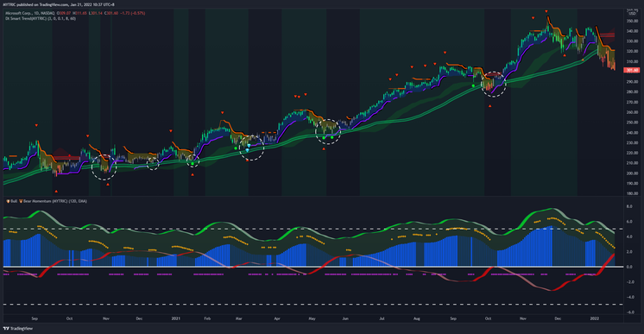This screenshot has width=644, height=334.
Task: Click the 220.00 price axis label
Action: pyautogui.click(x=632, y=153)
